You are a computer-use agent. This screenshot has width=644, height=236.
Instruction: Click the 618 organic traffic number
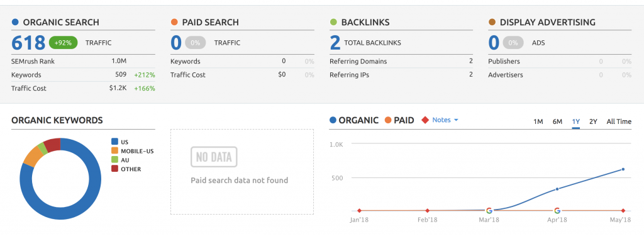tap(28, 43)
